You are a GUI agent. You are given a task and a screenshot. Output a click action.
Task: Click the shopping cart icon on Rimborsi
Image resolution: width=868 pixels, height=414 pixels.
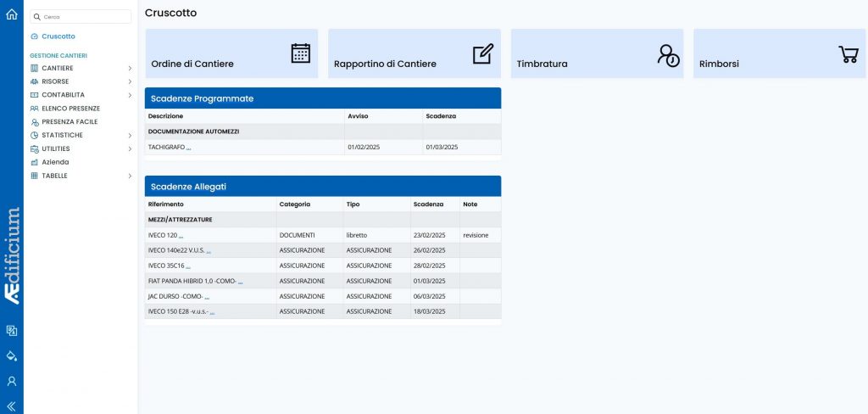[848, 54]
